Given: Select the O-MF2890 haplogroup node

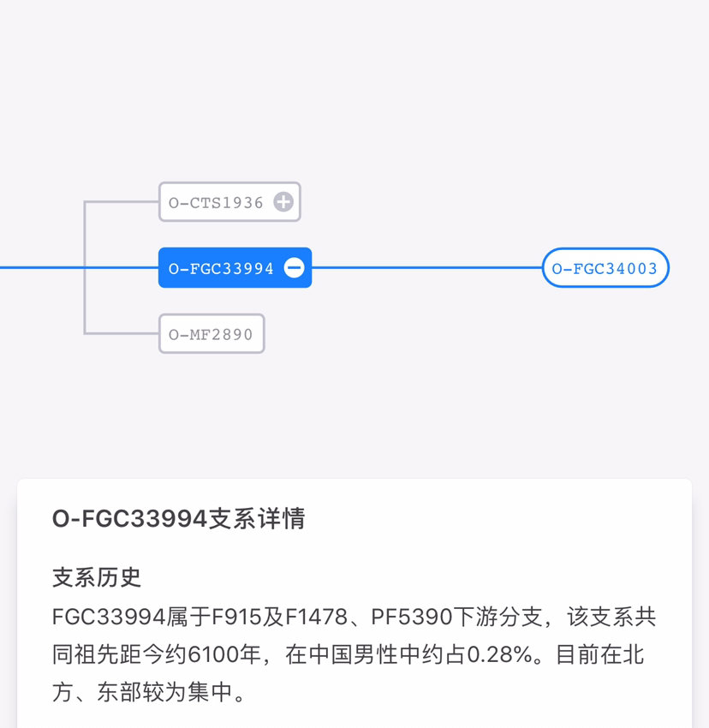Looking at the screenshot, I should coord(212,334).
